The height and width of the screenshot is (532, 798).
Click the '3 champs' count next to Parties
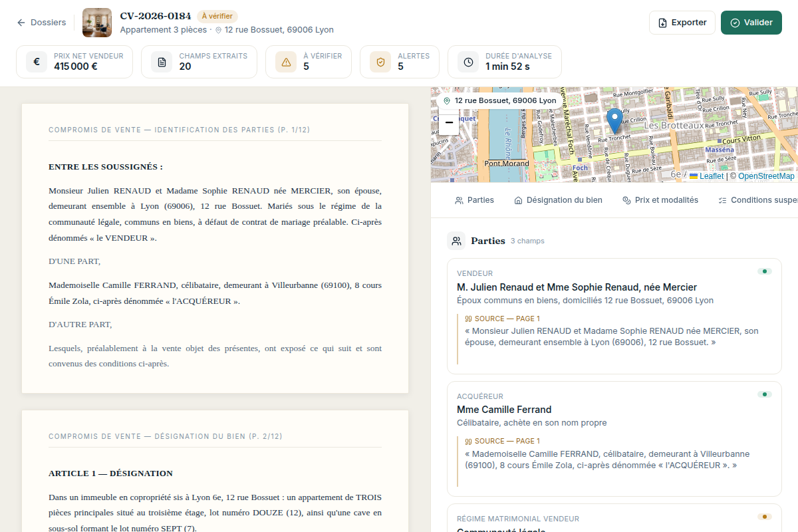[527, 241]
